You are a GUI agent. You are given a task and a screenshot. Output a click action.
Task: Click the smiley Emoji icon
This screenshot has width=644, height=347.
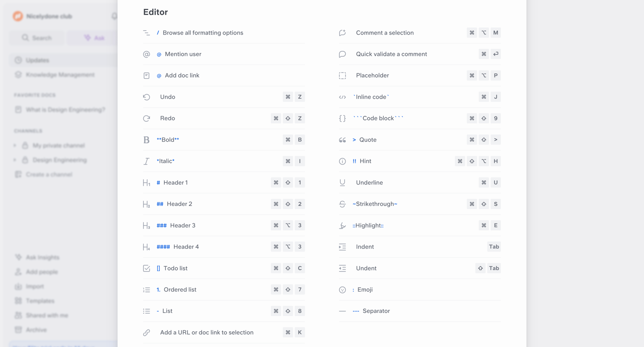(x=342, y=290)
